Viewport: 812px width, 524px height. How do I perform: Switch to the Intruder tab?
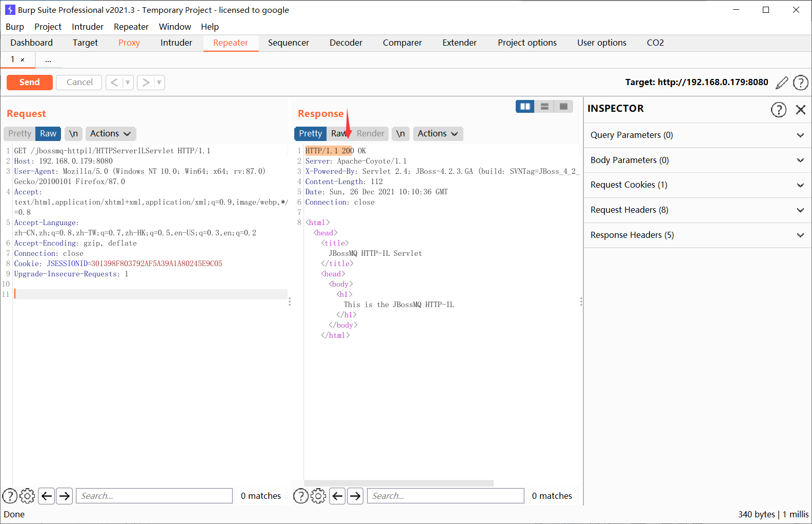point(176,43)
